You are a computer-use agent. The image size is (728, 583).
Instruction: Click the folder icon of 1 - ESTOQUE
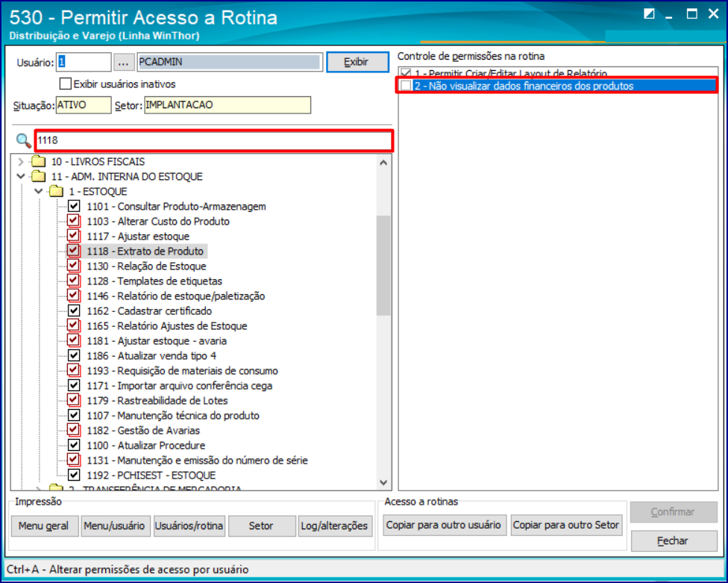pos(56,191)
